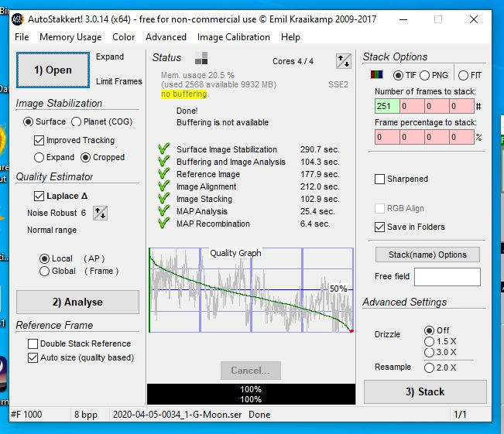Adjust the Noise Robust value arrows
Image resolution: width=504 pixels, height=434 pixels.
point(100,213)
